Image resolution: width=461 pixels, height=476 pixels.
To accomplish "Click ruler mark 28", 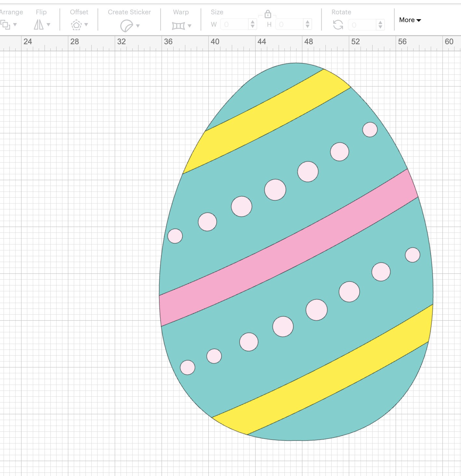I will click(x=74, y=42).
